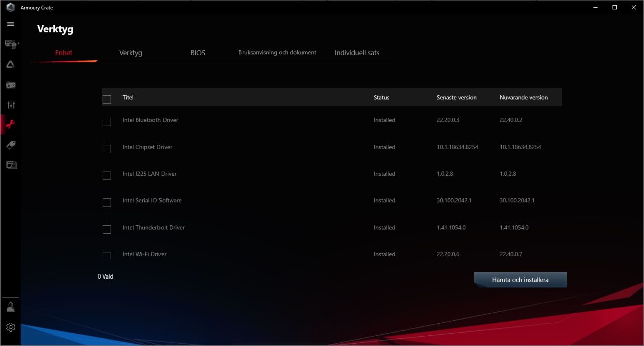Click the Armoury Crate logo in title bar
The height and width of the screenshot is (346, 644).
(x=10, y=7)
